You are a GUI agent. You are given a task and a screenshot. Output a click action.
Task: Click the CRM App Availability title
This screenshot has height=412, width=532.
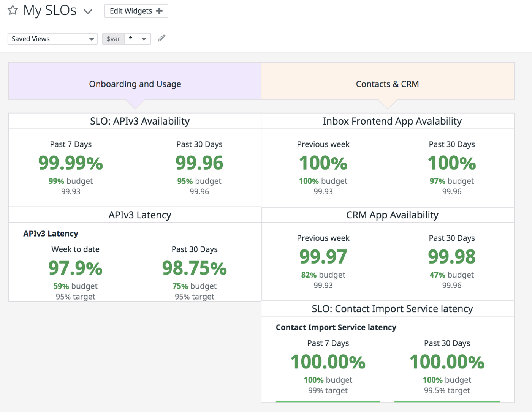click(x=392, y=215)
